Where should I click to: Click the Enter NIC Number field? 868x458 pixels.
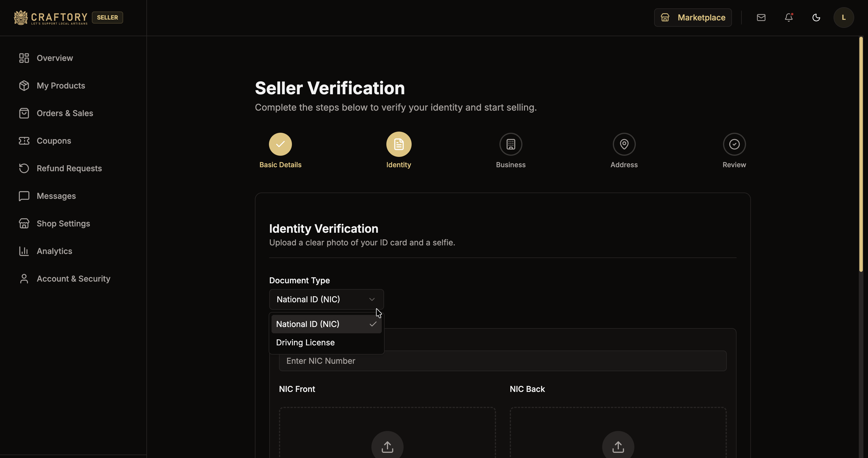503,361
